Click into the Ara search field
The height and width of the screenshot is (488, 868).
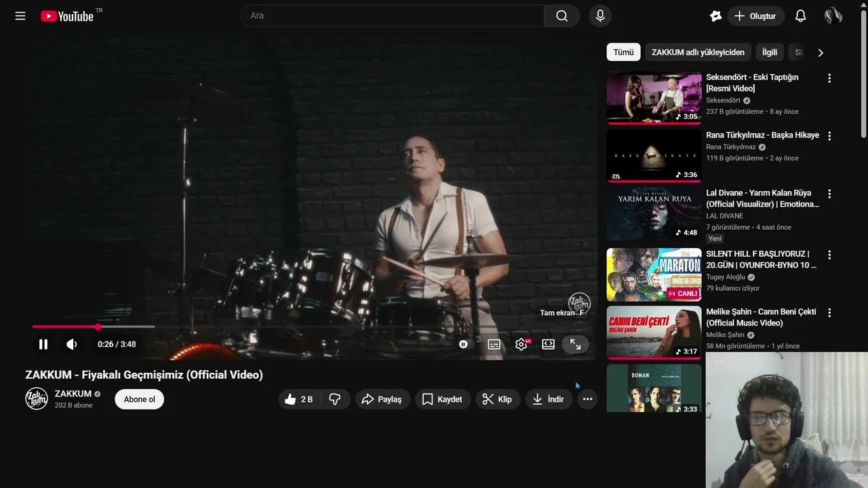pyautogui.click(x=393, y=16)
